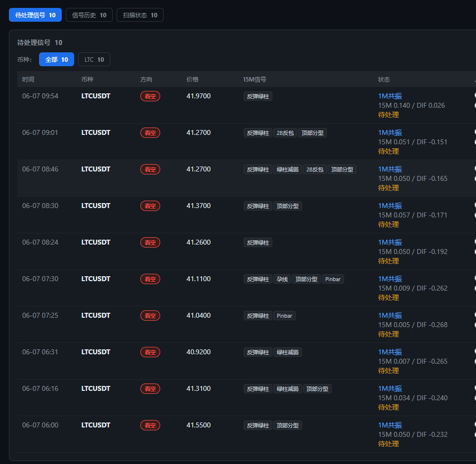Select 15M 0.050 / DIF -0.232 text

413,434
